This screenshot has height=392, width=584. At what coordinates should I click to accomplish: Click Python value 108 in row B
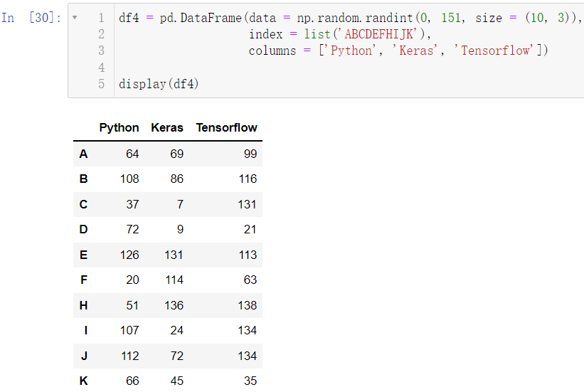(x=129, y=179)
